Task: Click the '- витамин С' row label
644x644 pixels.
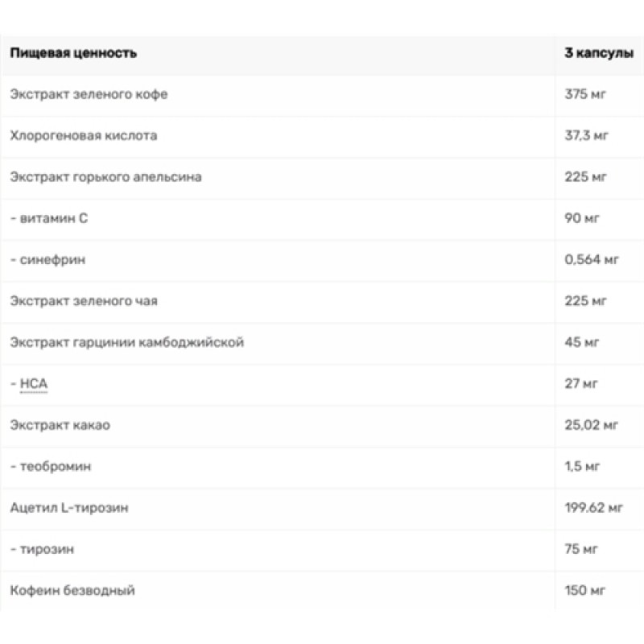Action: [x=48, y=219]
